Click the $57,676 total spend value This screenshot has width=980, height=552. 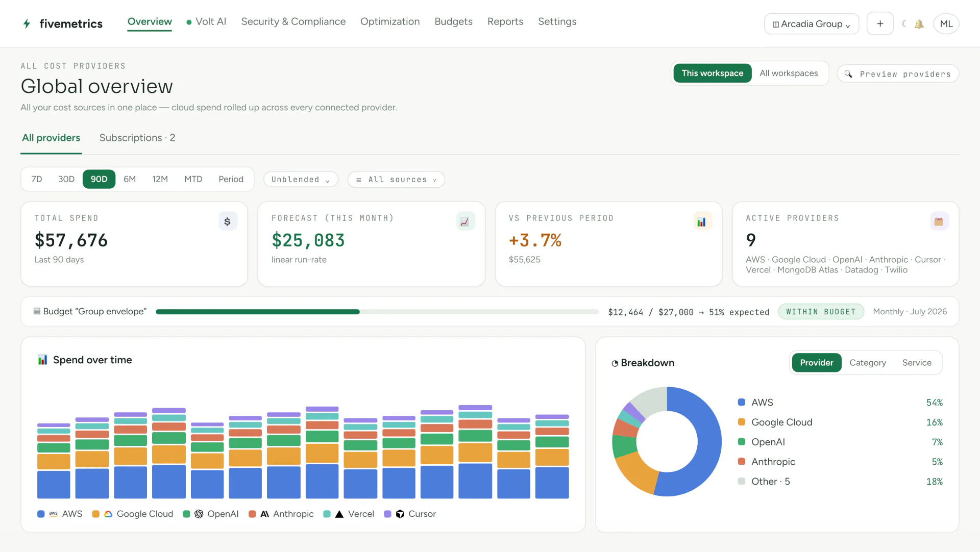tap(71, 240)
